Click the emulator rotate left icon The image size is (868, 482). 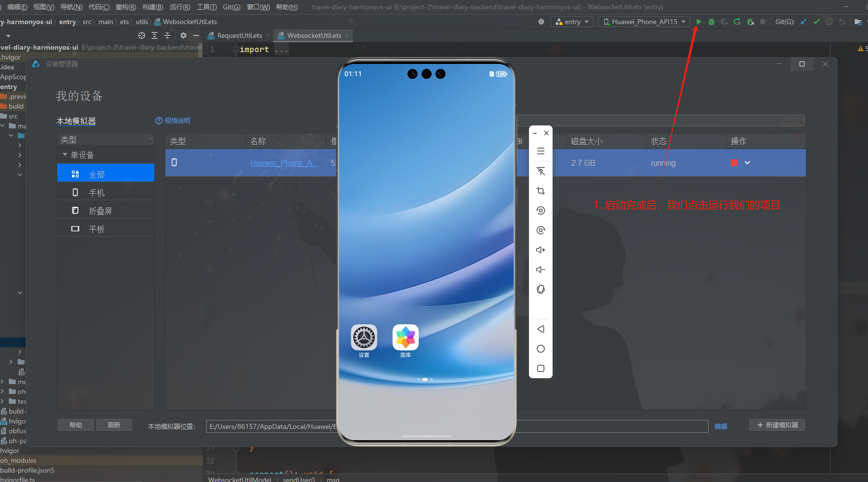pyautogui.click(x=541, y=211)
